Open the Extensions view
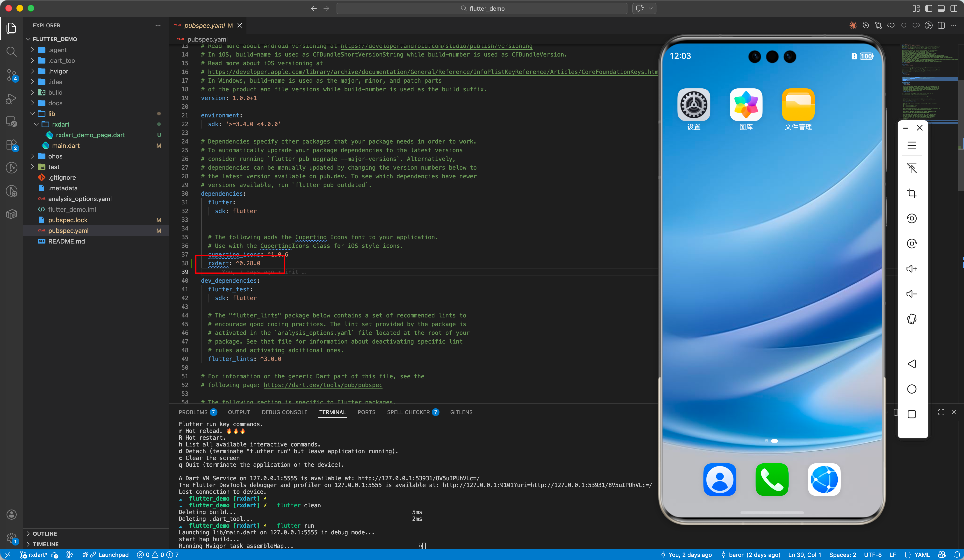This screenshot has height=560, width=964. tap(12, 144)
